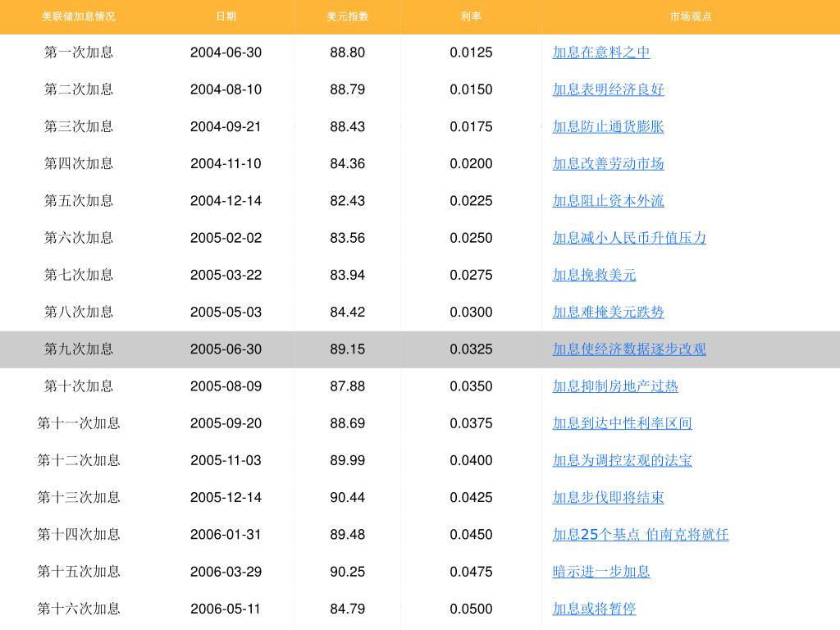Click the rate value 0.0500
This screenshot has height=630, width=840.
(x=471, y=609)
